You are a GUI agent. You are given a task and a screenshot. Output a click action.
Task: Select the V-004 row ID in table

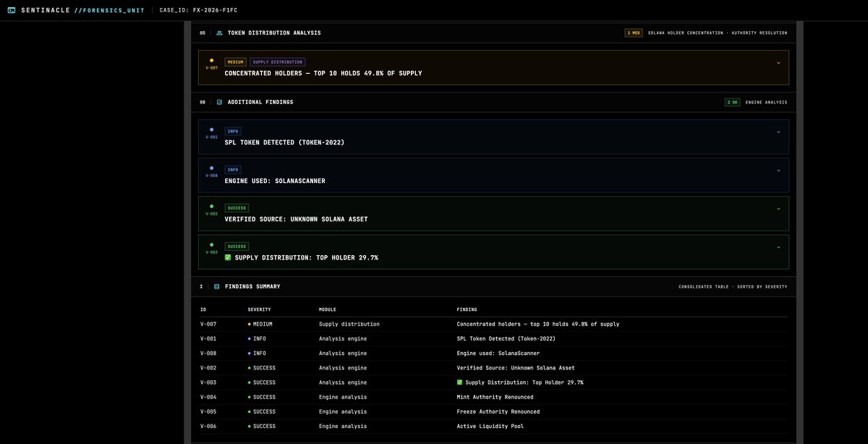[x=208, y=397]
